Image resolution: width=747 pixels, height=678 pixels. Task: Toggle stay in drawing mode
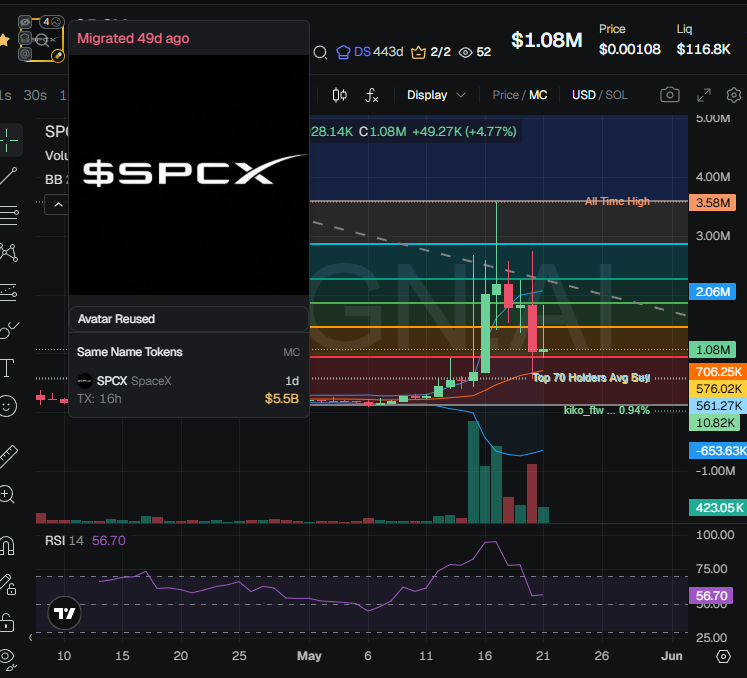pyautogui.click(x=8, y=584)
